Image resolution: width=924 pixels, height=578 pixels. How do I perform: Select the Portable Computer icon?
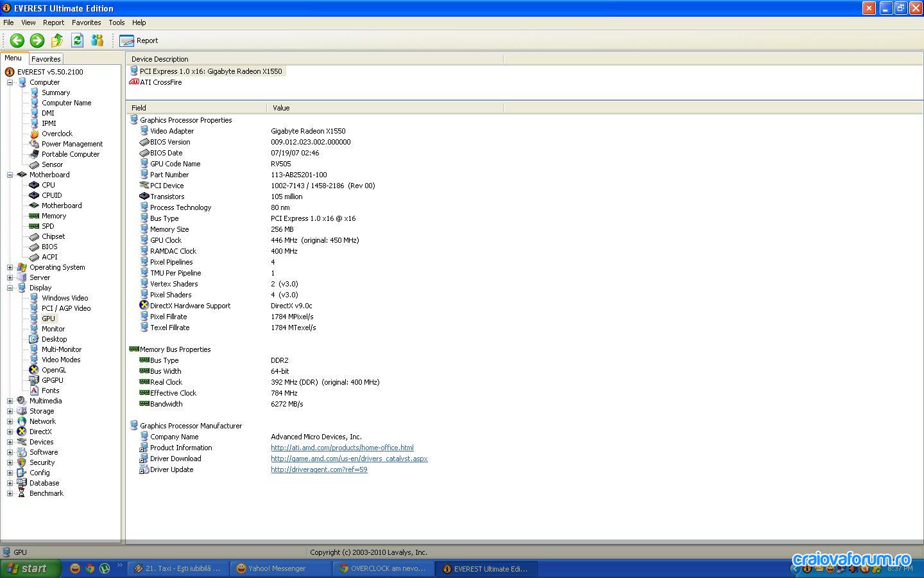(34, 154)
